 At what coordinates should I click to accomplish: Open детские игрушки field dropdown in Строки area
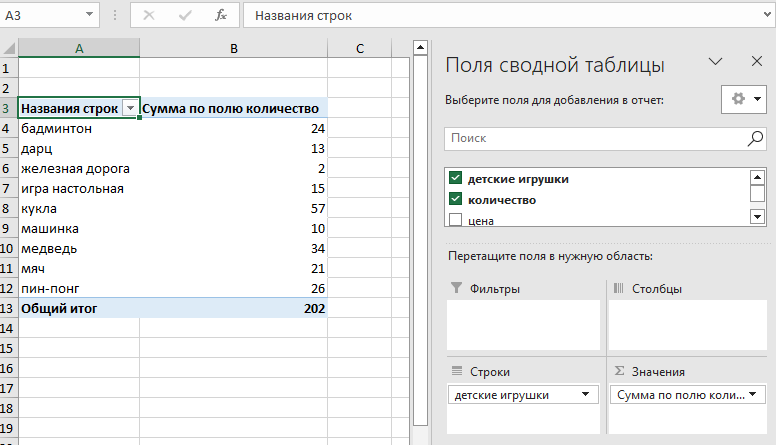pyautogui.click(x=583, y=395)
